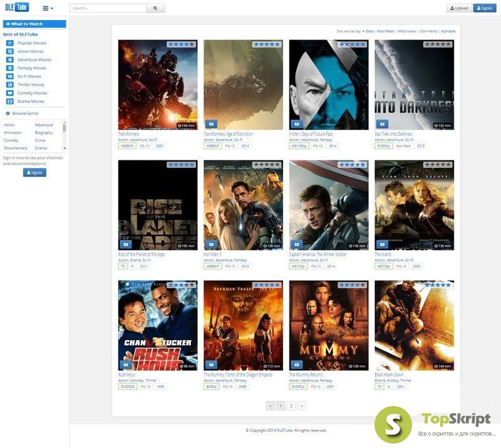Click the Black Hawk Down poster
Viewport: 501px width, 448px height.
(x=415, y=326)
